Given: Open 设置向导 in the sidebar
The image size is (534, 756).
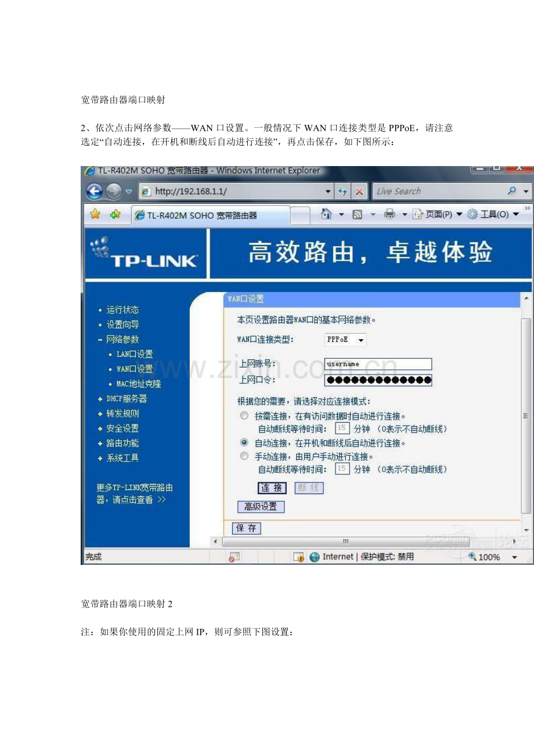Looking at the screenshot, I should (x=122, y=325).
